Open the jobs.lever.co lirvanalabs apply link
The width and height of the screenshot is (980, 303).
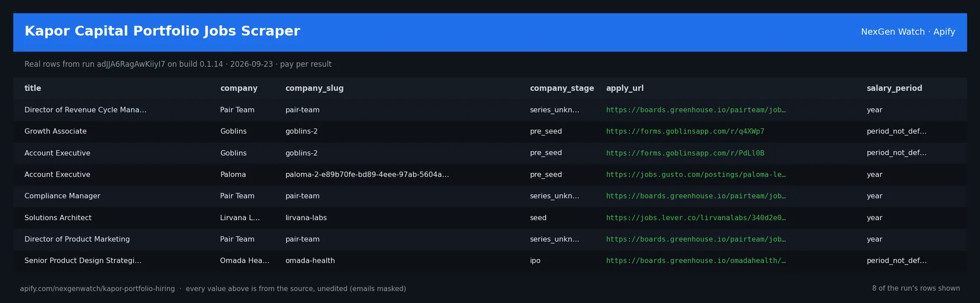pyautogui.click(x=695, y=217)
